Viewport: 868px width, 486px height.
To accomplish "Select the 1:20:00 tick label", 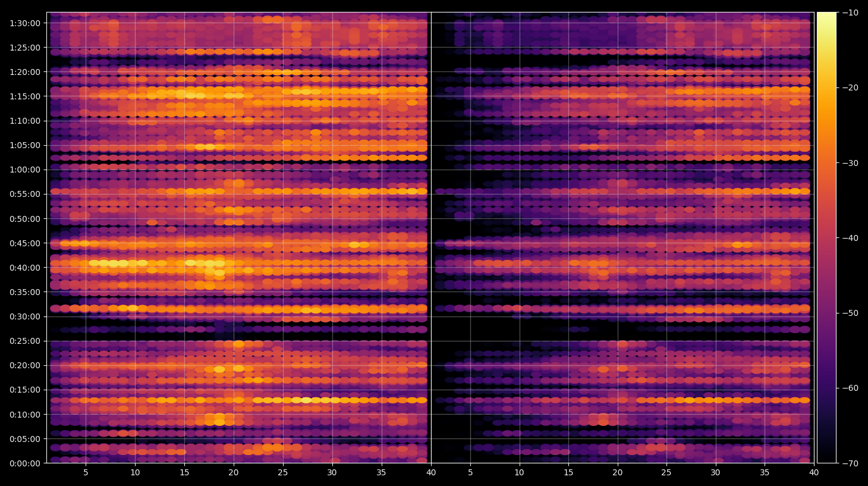I will [25, 72].
